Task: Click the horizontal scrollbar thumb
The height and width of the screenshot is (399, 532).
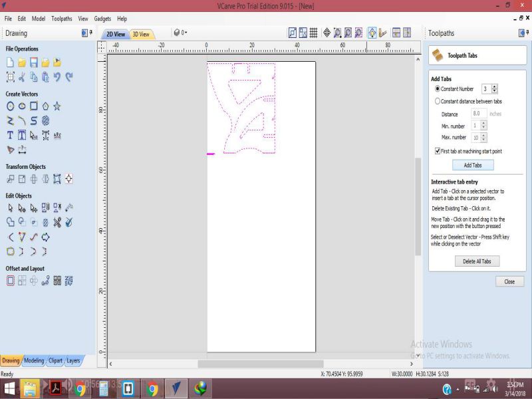Action: [x=261, y=364]
